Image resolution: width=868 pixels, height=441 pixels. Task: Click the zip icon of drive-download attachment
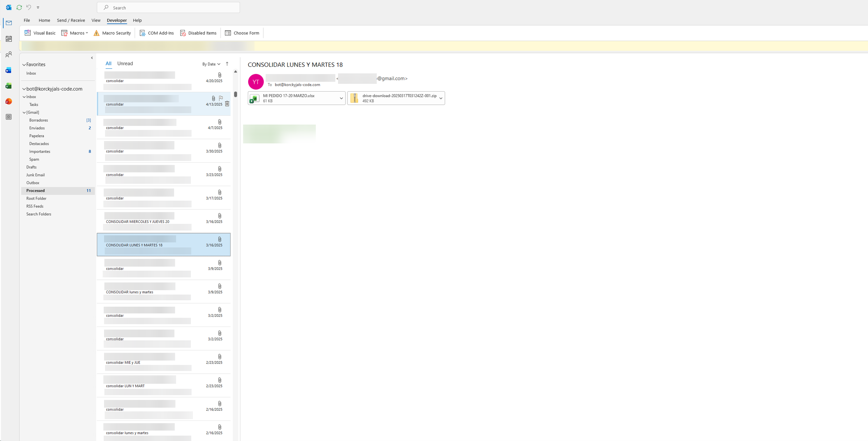[x=354, y=98]
